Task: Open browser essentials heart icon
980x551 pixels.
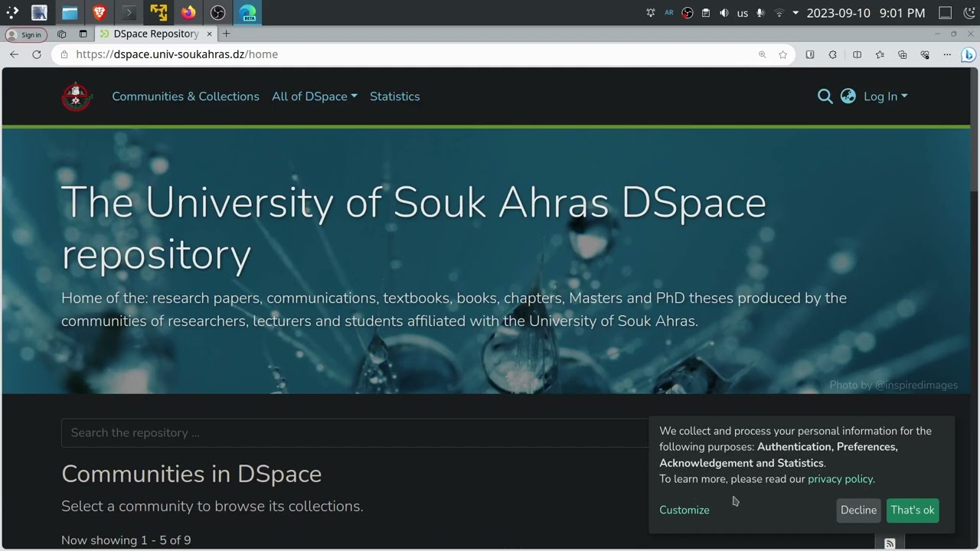Action: point(925,54)
